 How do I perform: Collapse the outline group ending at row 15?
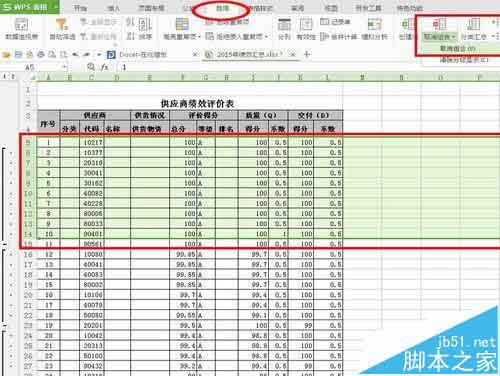tap(5, 245)
